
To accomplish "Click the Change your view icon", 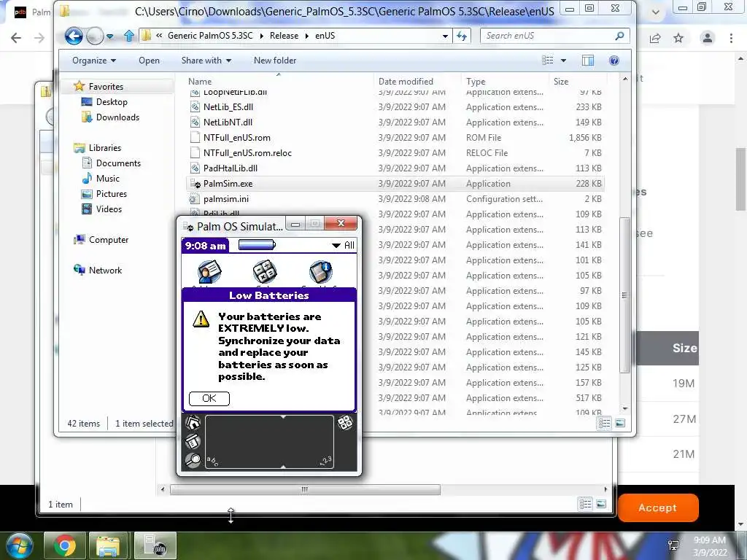I will pyautogui.click(x=548, y=61).
